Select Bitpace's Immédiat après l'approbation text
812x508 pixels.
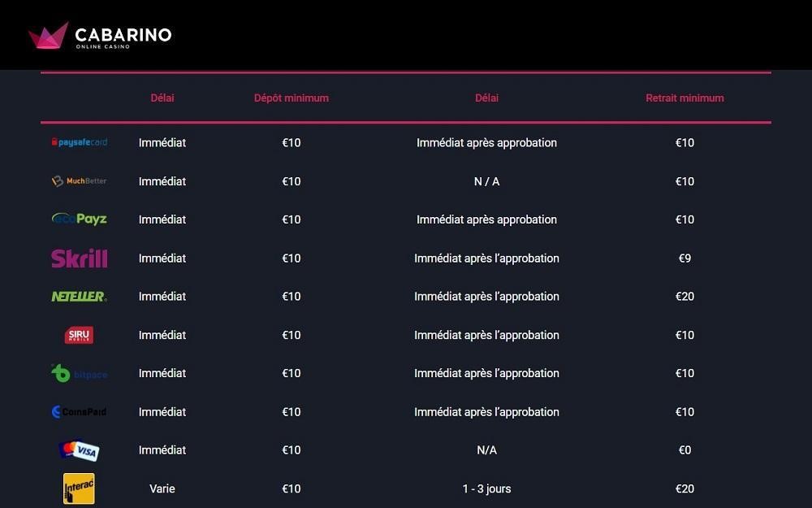point(486,373)
